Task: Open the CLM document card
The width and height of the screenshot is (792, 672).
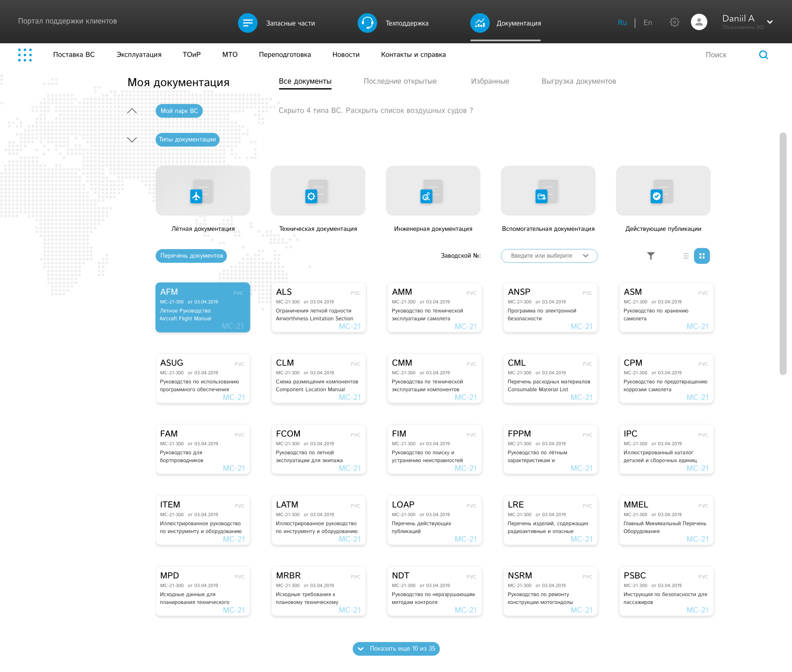Action: pyautogui.click(x=318, y=378)
